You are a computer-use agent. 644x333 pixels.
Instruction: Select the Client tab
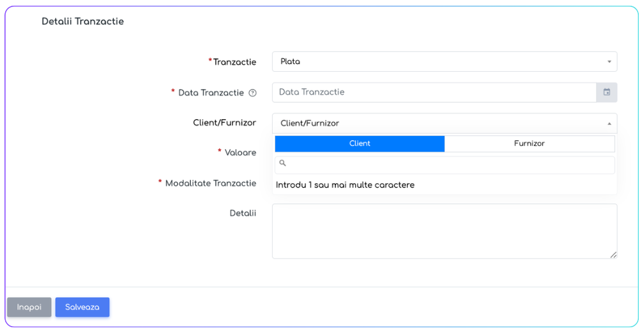[360, 143]
